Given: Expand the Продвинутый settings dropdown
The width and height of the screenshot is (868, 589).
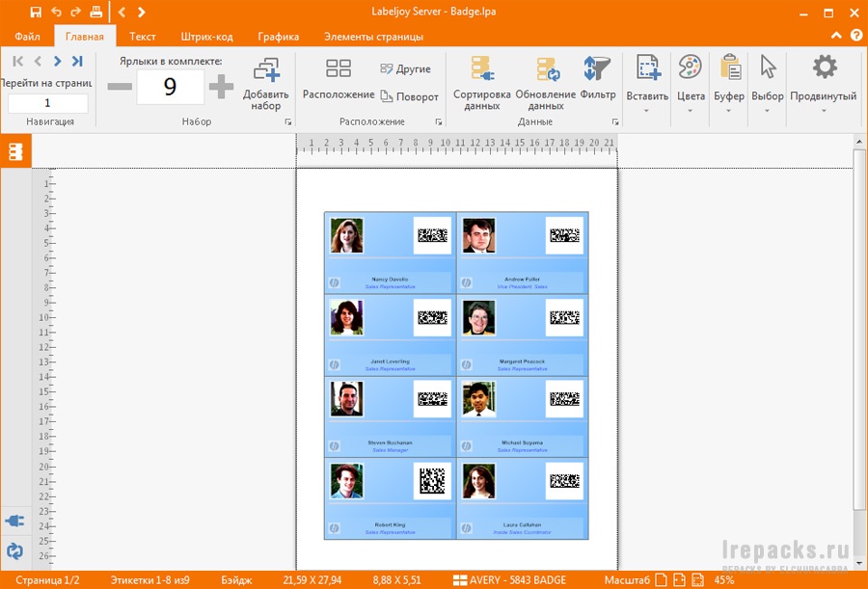Looking at the screenshot, I should (824, 110).
